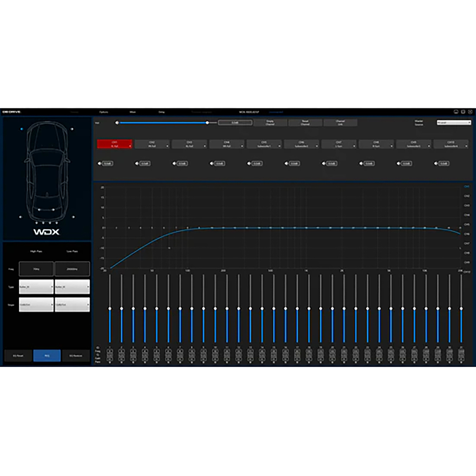476x476 pixels.
Task: Open the High-Pass filter Type dropdown
Action: click(36, 287)
